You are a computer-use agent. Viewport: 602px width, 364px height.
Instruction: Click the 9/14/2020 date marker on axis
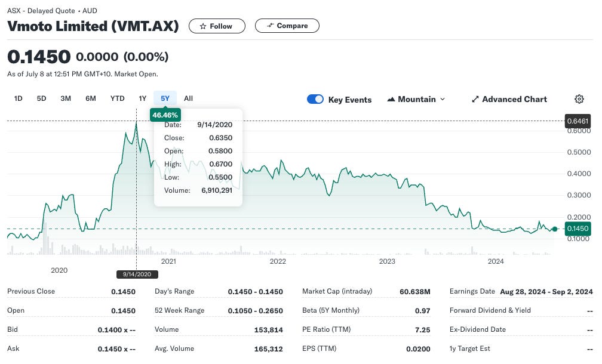(x=137, y=274)
